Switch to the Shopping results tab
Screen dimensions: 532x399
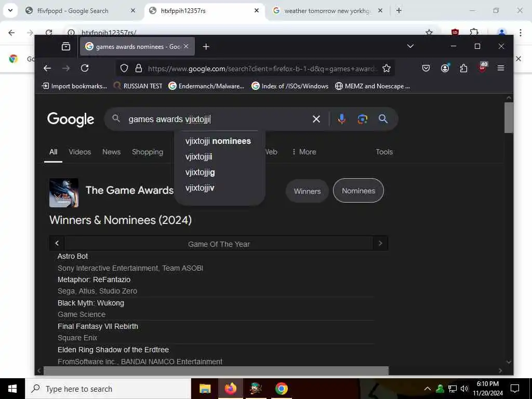[x=148, y=152]
